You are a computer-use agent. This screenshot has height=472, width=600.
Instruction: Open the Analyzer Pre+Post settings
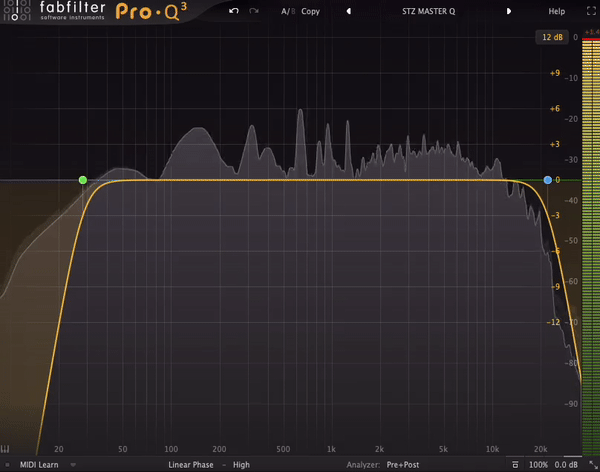[x=383, y=465]
